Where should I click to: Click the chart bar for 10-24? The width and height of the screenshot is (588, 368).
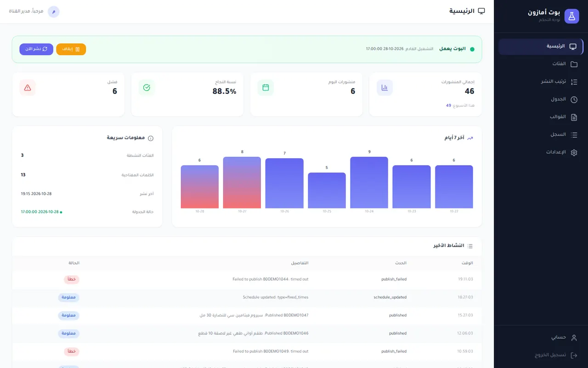coord(369,183)
